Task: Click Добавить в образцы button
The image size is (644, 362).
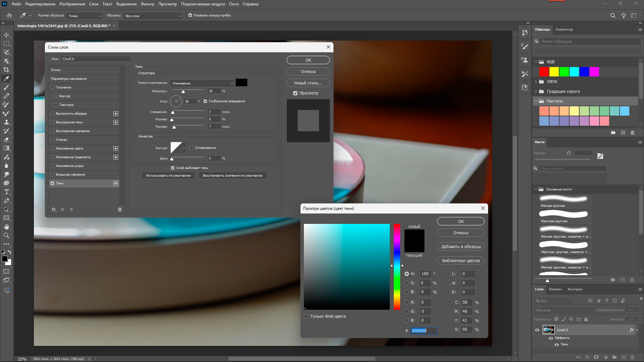Action: pos(461,247)
